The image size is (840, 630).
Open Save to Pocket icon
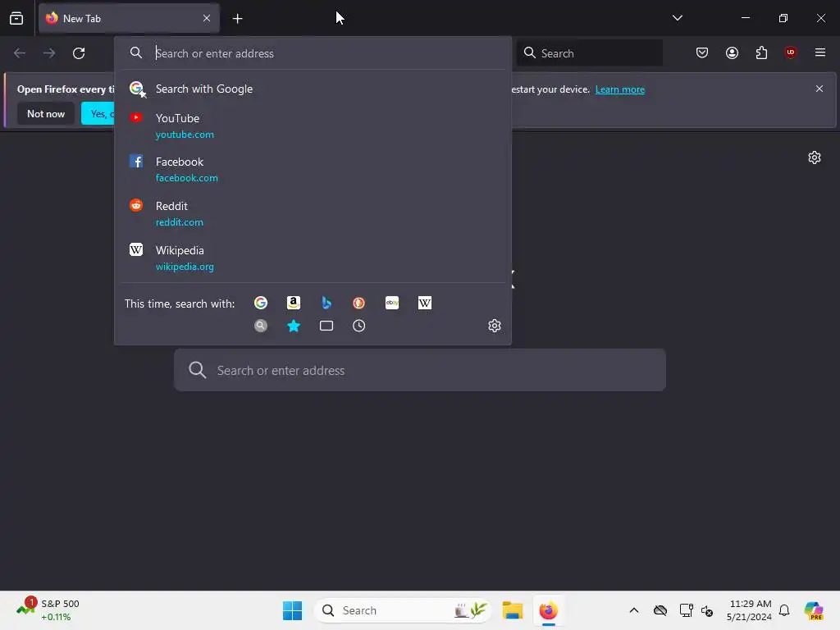pyautogui.click(x=702, y=52)
